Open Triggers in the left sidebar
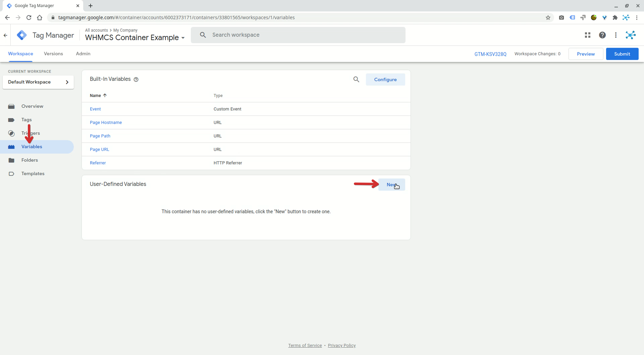Image resolution: width=644 pixels, height=355 pixels. 31,133
